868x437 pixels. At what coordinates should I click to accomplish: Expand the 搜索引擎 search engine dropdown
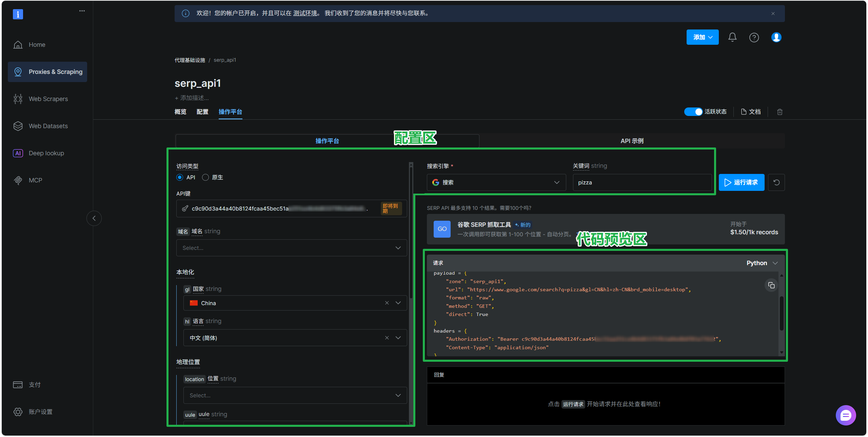click(496, 182)
